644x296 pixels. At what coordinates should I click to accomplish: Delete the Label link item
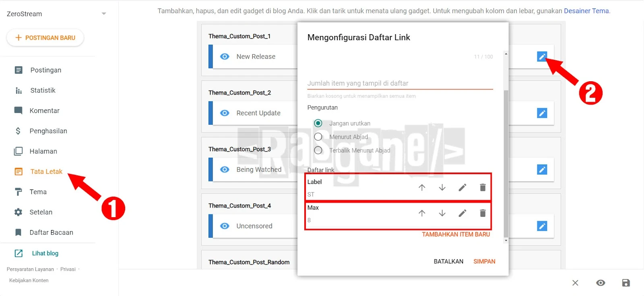(483, 187)
